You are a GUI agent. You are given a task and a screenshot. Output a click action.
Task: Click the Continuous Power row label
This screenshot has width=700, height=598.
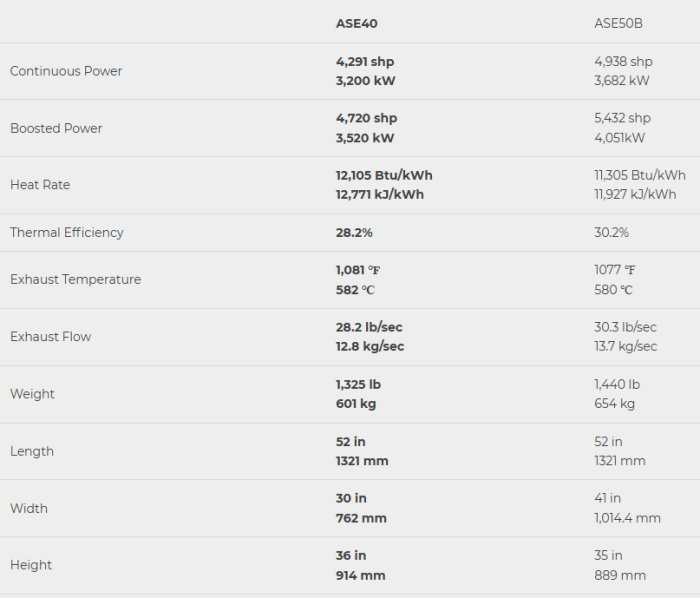(x=66, y=71)
